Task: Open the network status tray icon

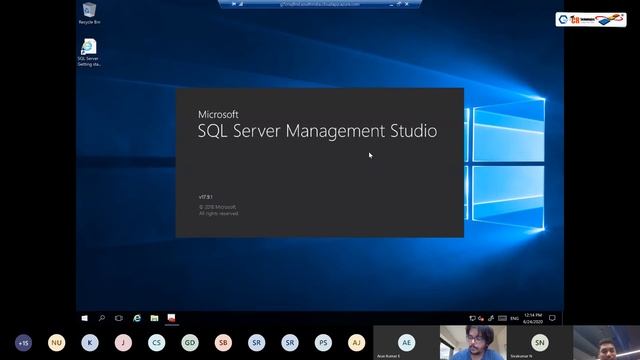Action: coord(472,318)
